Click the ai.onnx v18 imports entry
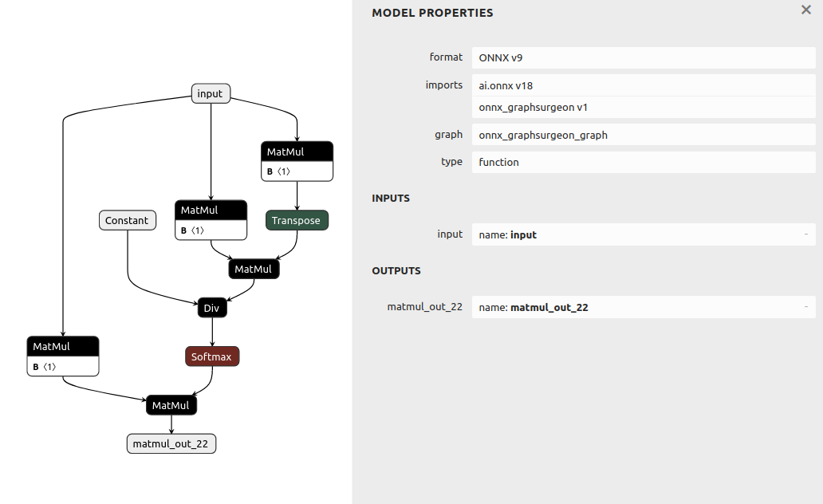The image size is (823, 504). coord(644,85)
